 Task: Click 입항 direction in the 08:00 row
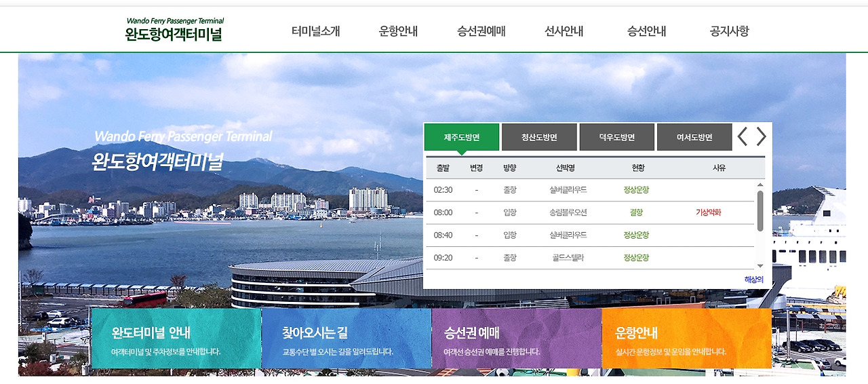pos(510,212)
